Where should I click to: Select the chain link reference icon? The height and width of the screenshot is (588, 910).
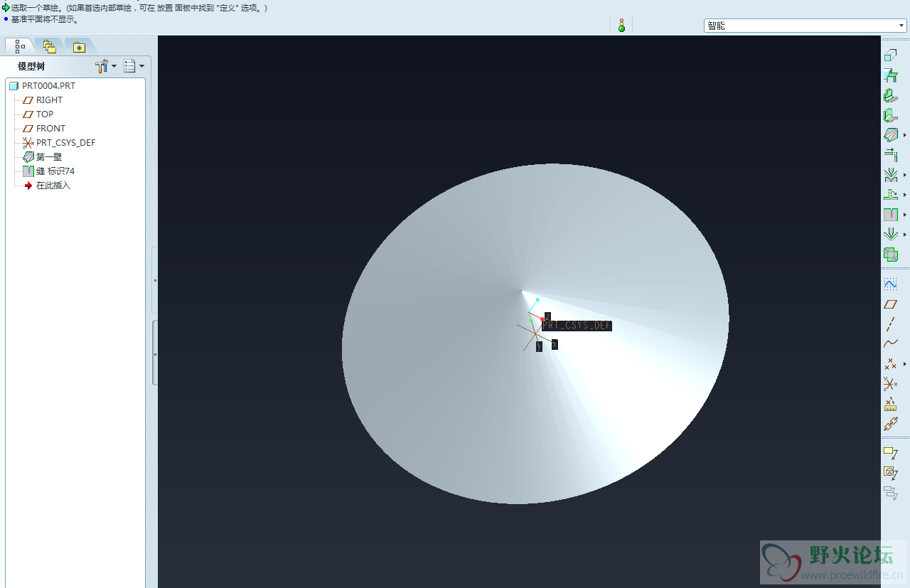click(x=890, y=424)
